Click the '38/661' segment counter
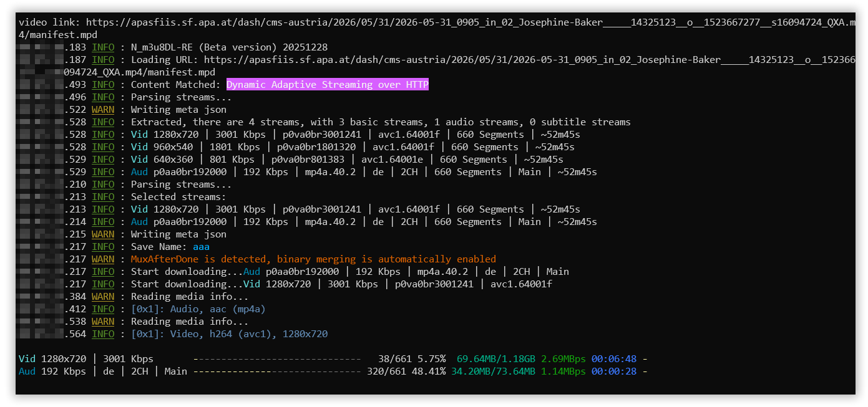The image size is (868, 407). [395, 359]
